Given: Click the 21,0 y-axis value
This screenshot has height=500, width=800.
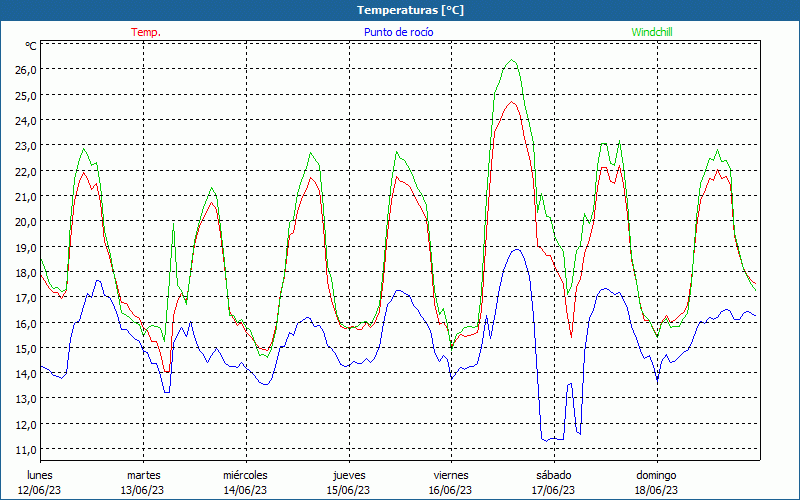Looking at the screenshot, I should pos(26,197).
